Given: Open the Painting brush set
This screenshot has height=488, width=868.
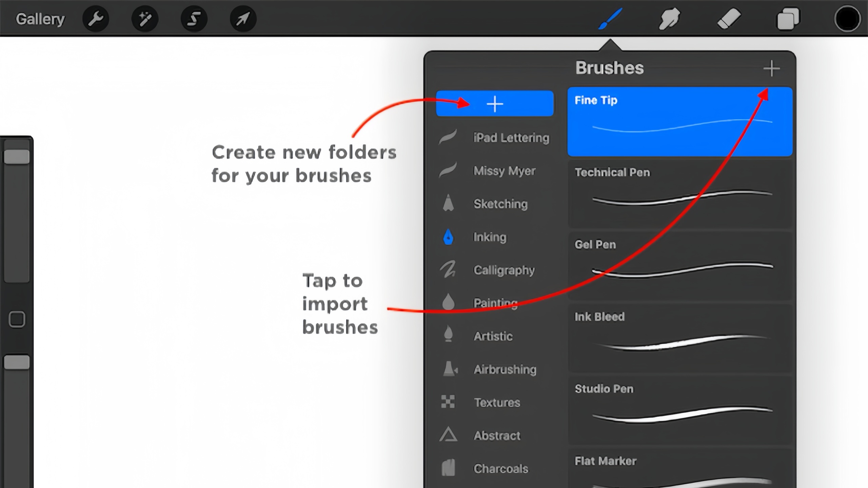Looking at the screenshot, I should [495, 303].
